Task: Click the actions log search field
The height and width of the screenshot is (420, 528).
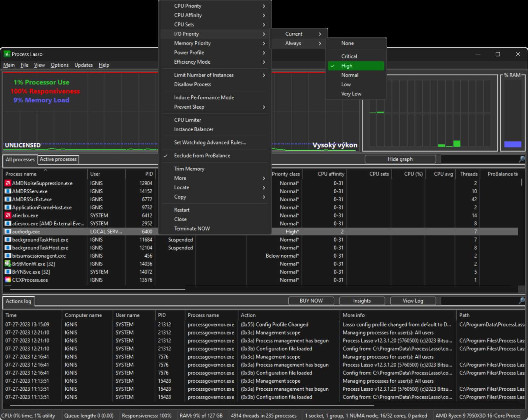Action: click(x=479, y=301)
